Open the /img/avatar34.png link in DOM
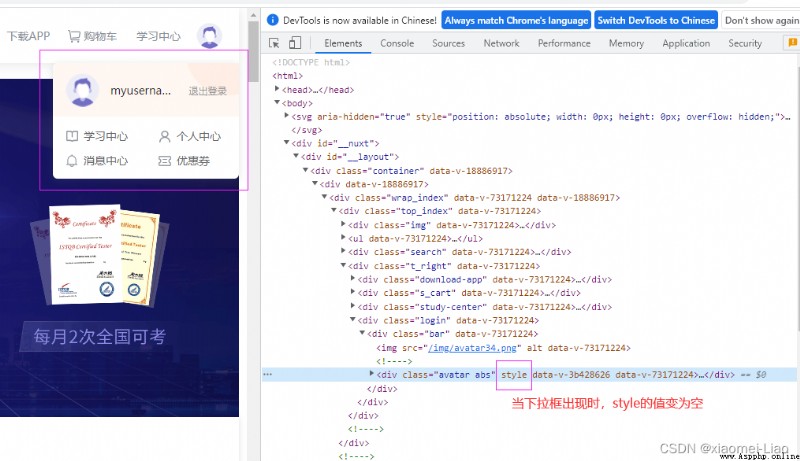This screenshot has width=800, height=461. pos(474,348)
